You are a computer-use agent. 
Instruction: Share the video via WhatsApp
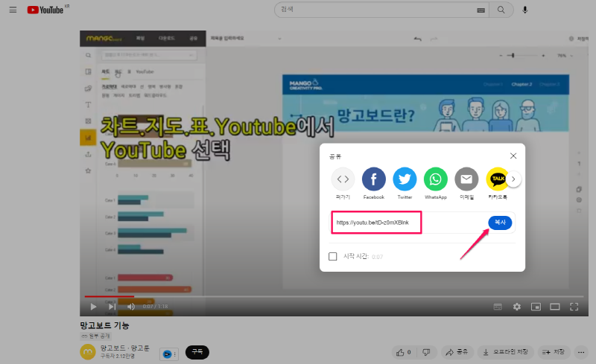point(436,183)
